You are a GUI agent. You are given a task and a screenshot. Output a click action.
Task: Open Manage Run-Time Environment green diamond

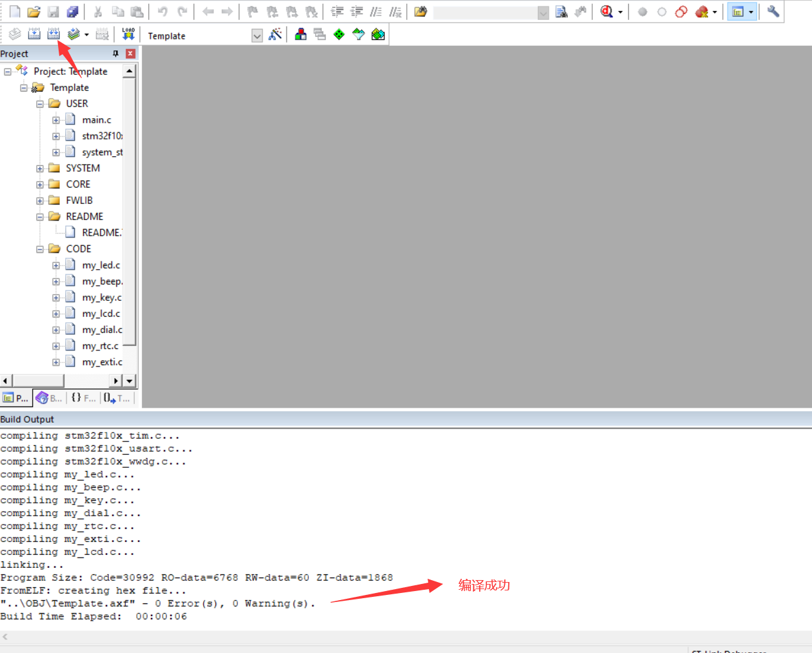pos(339,34)
